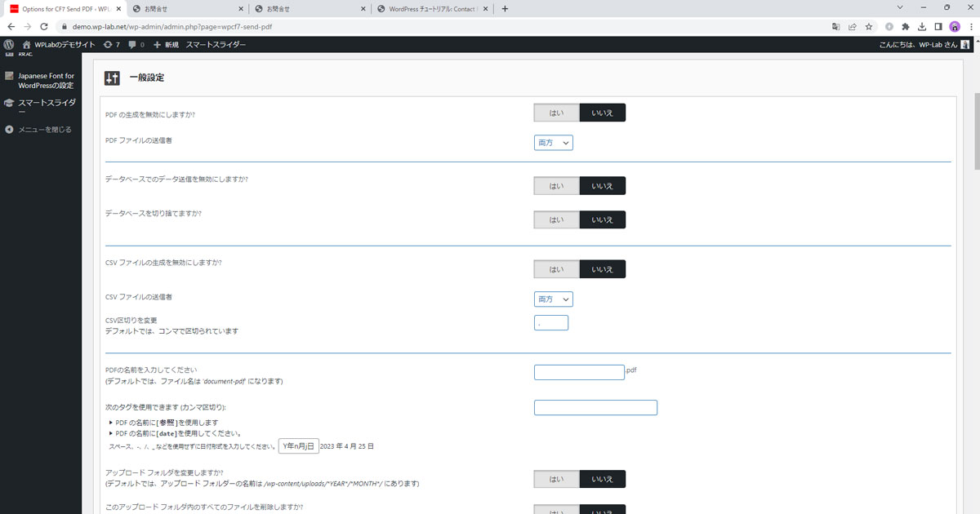
Task: Click the Google Translate icon in the address bar
Action: pos(835,26)
